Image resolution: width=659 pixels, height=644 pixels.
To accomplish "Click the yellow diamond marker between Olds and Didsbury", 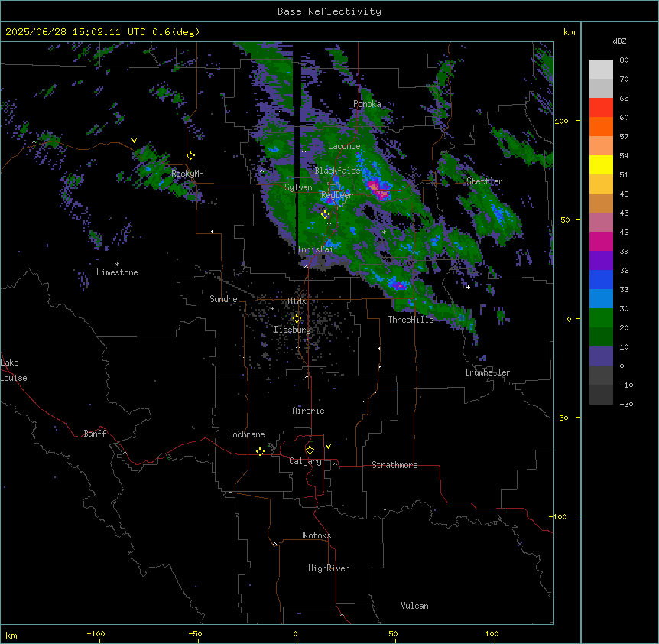I will coord(297,319).
